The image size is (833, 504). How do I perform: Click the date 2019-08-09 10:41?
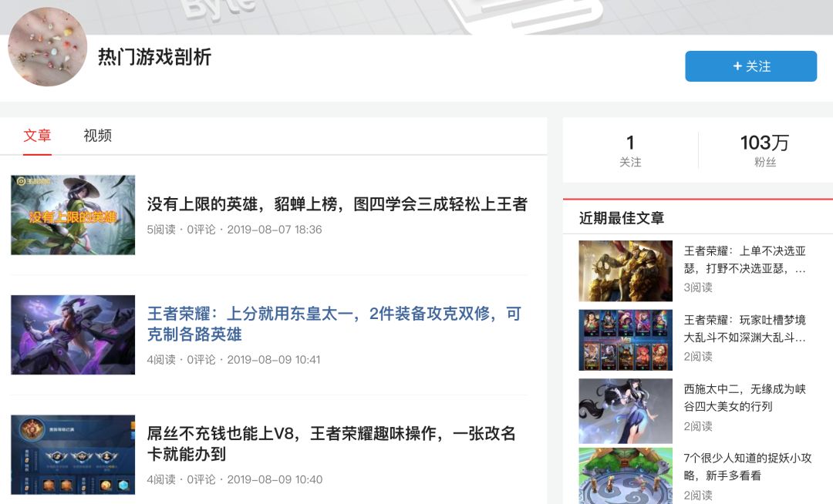[x=274, y=360]
